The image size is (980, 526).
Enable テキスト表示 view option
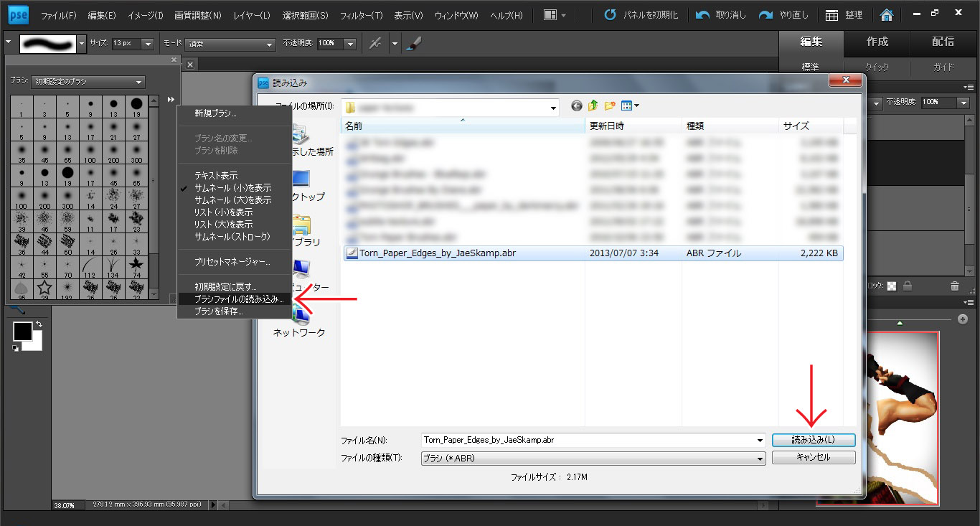coord(215,175)
